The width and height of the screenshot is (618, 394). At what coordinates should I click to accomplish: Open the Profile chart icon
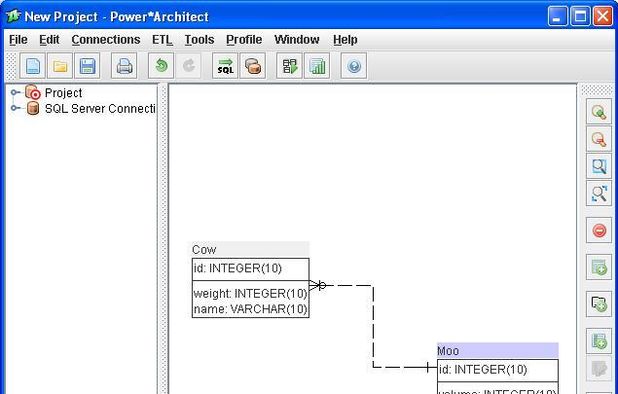point(317,66)
